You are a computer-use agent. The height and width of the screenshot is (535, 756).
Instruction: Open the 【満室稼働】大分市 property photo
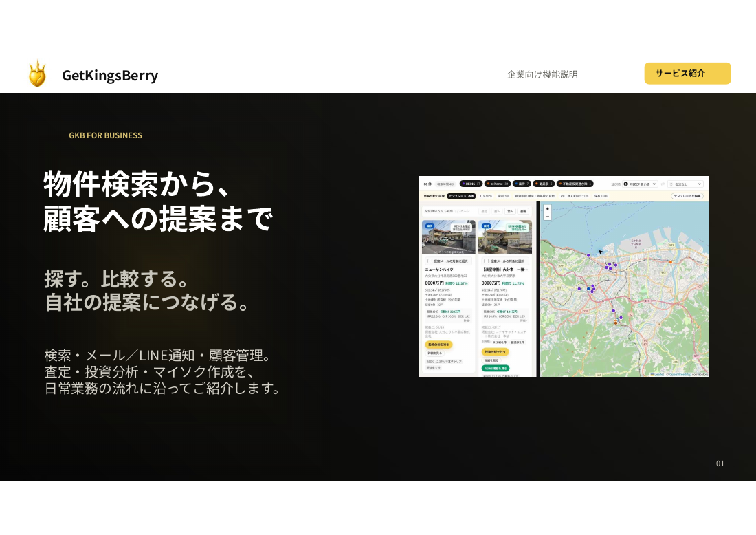pyautogui.click(x=505, y=237)
